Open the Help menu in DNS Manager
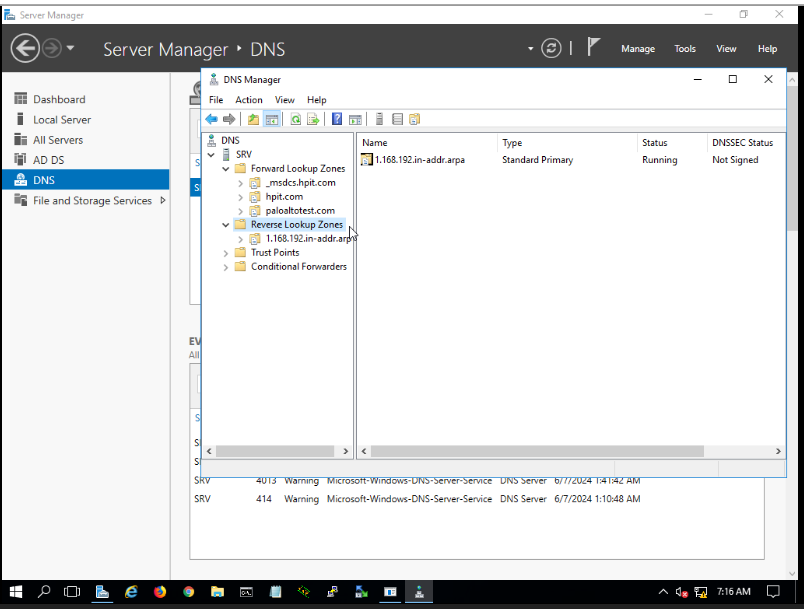The height and width of the screenshot is (609, 804). point(316,100)
